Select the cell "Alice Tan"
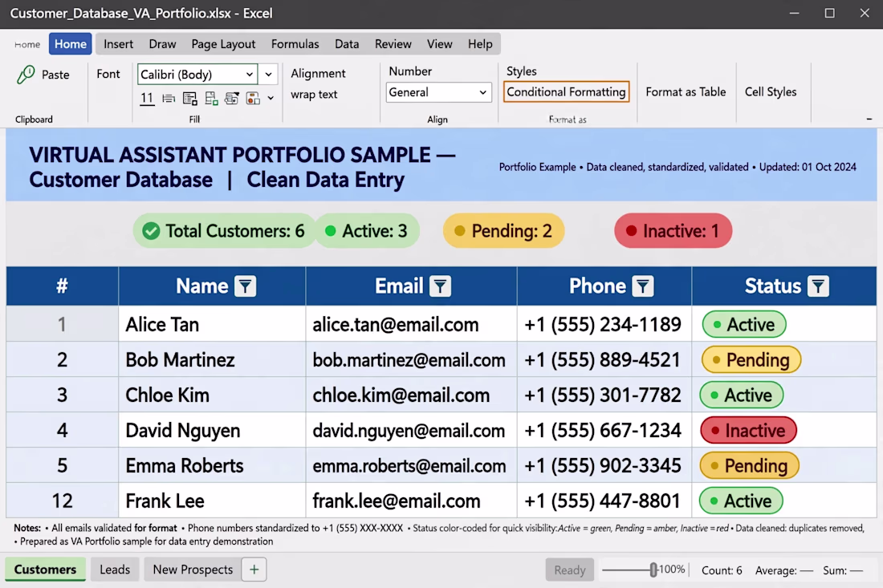The width and height of the screenshot is (883, 588). tap(212, 324)
